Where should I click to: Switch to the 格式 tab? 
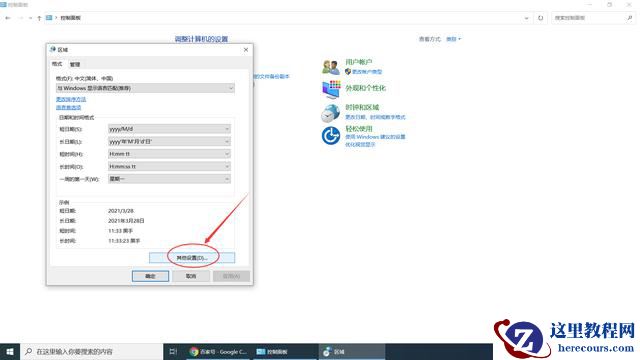(57, 64)
